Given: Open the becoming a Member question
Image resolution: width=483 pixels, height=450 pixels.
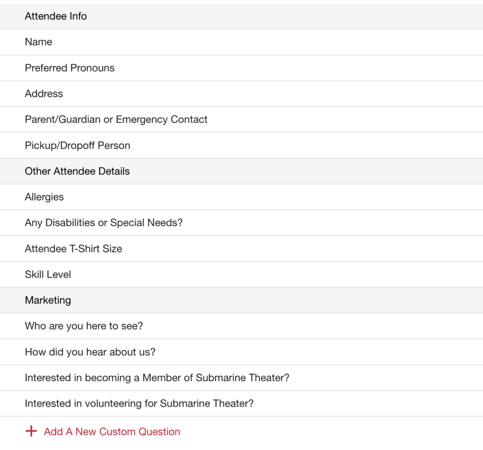Looking at the screenshot, I should [x=241, y=378].
